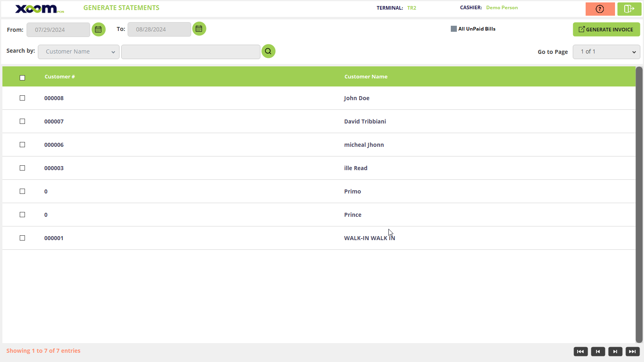Jump to the first page
The image size is (644, 362).
coord(580,352)
